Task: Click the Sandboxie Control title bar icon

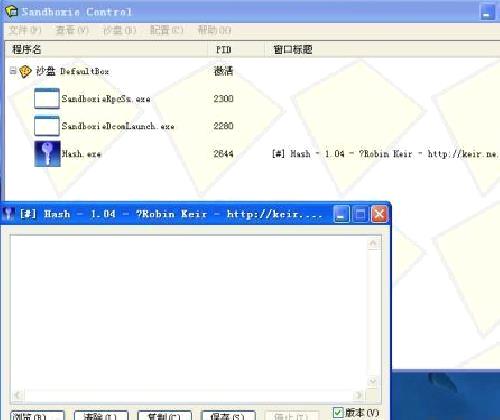Action: [x=12, y=11]
